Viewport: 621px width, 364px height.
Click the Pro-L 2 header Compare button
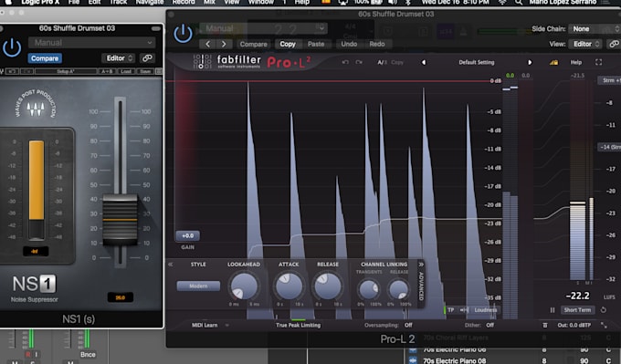point(254,44)
